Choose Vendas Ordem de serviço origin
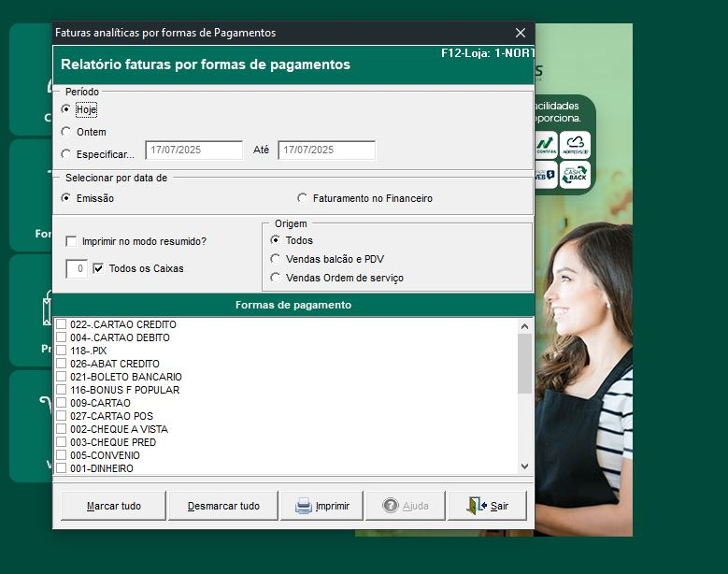This screenshot has height=574, width=728. pyautogui.click(x=276, y=278)
